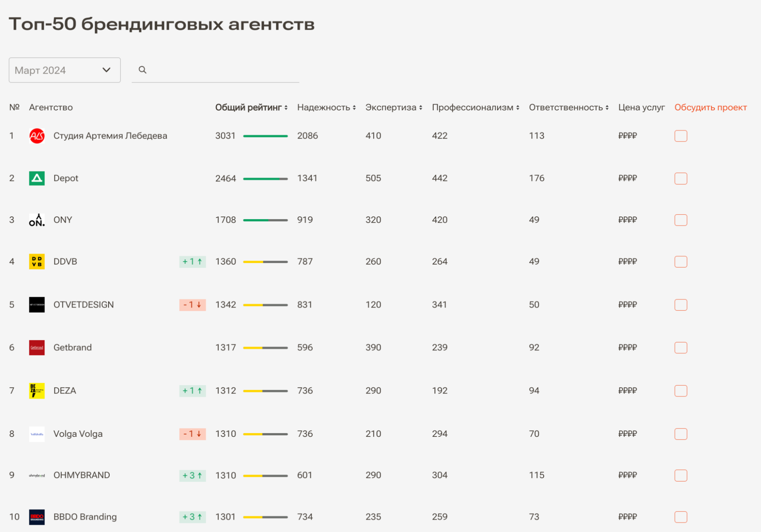Open the BBDO Branding agency name

pos(85,517)
